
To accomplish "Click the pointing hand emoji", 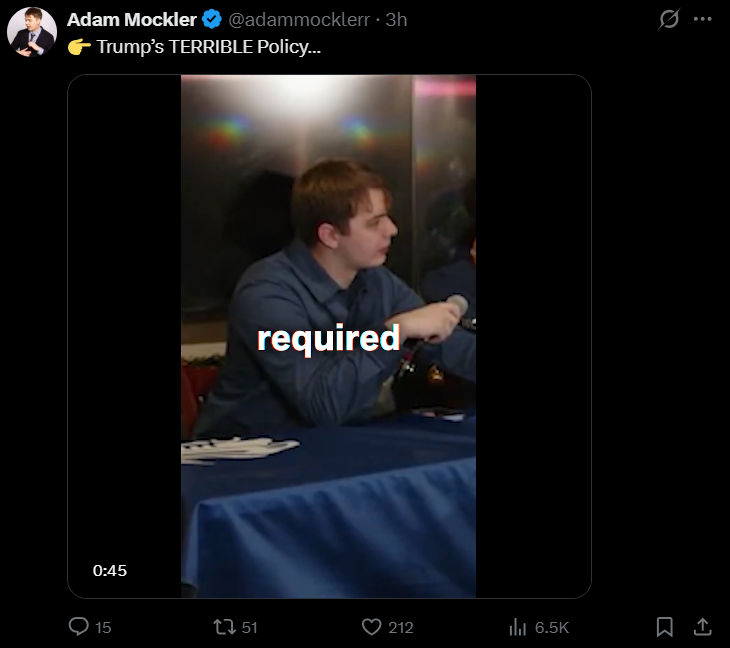I will 79,47.
